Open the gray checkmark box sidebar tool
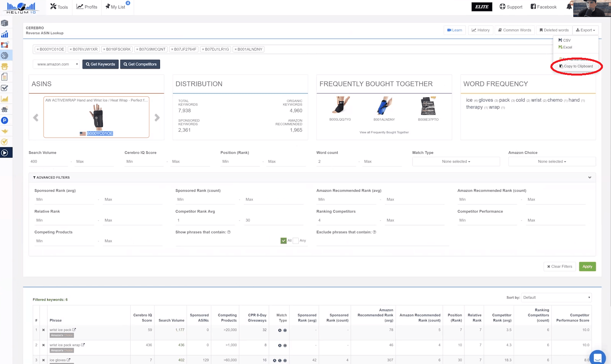The height and width of the screenshot is (364, 611). [x=5, y=88]
